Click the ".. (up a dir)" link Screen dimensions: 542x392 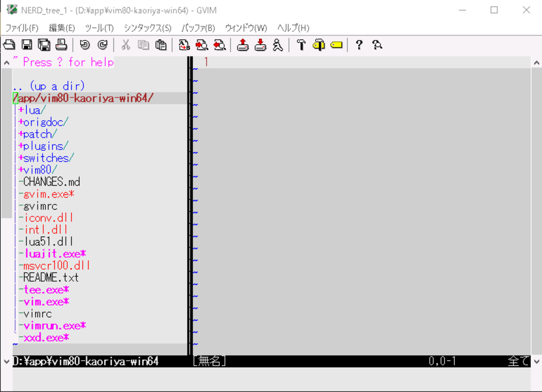[x=49, y=86]
